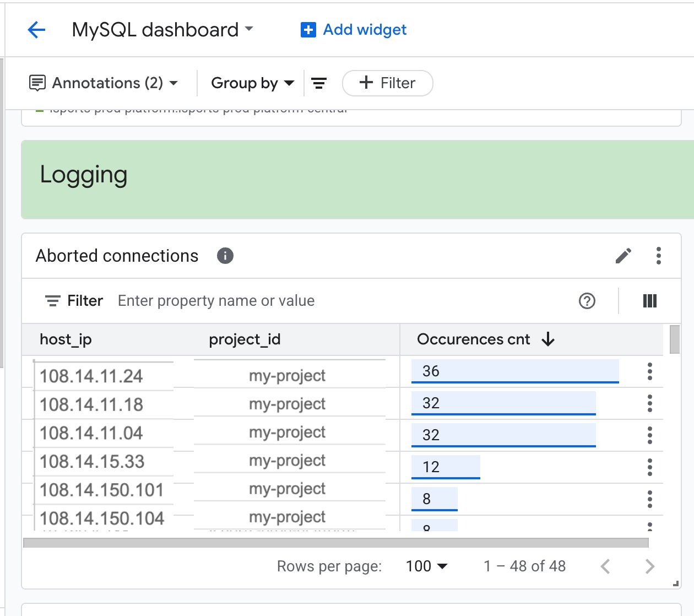694x616 pixels.
Task: Open row menu for 108.14.11.24
Action: point(650,371)
